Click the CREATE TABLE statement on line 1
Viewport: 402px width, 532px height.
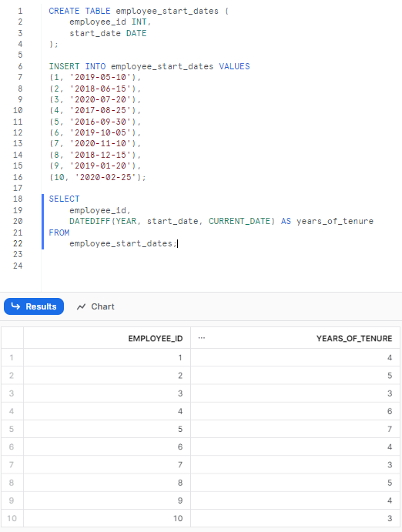pos(139,11)
